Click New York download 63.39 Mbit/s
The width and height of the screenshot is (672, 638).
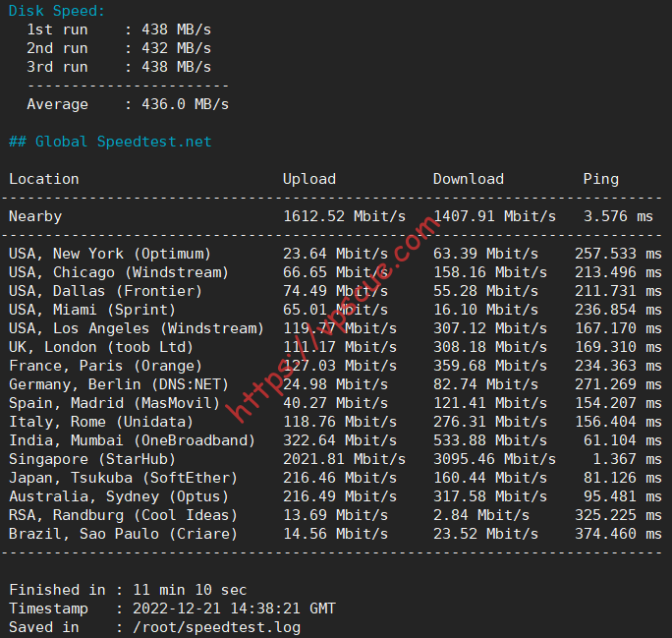point(485,254)
